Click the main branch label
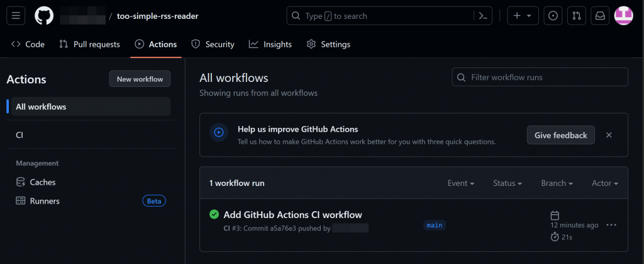This screenshot has width=644, height=264. [435, 225]
